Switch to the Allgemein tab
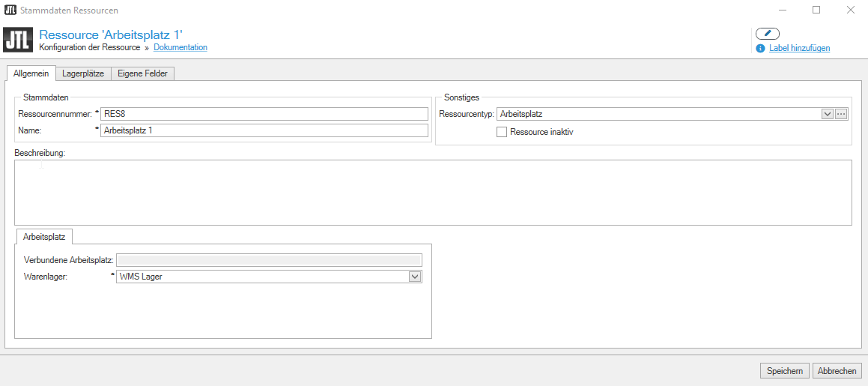Screen dimensions: 868x386 (x=31, y=73)
